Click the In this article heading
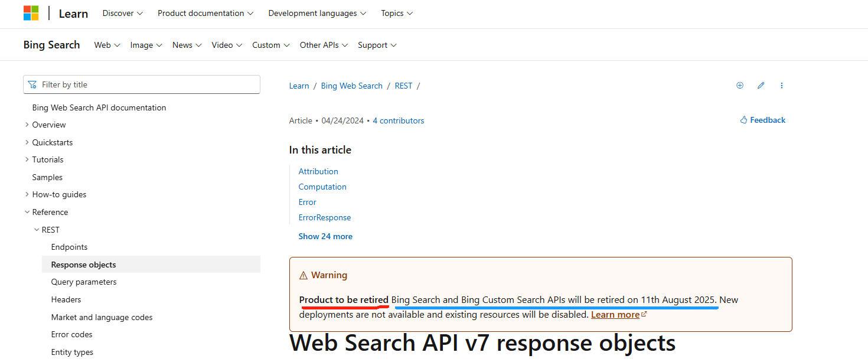This screenshot has width=868, height=362. pyautogui.click(x=320, y=150)
